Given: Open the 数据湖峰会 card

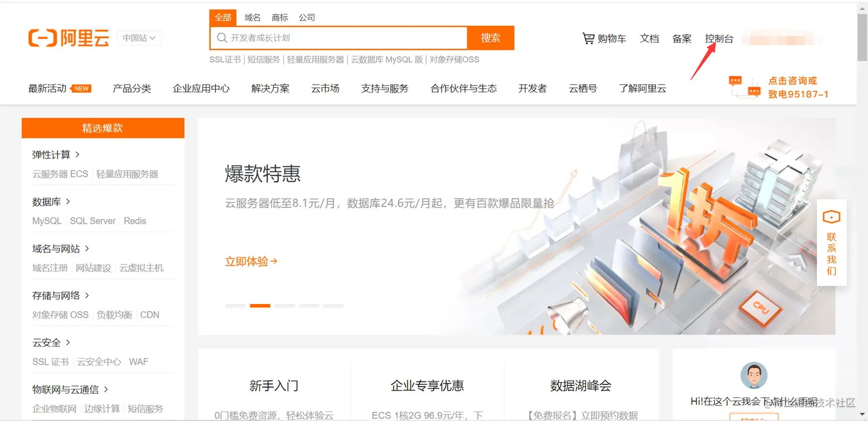Looking at the screenshot, I should coord(581,385).
